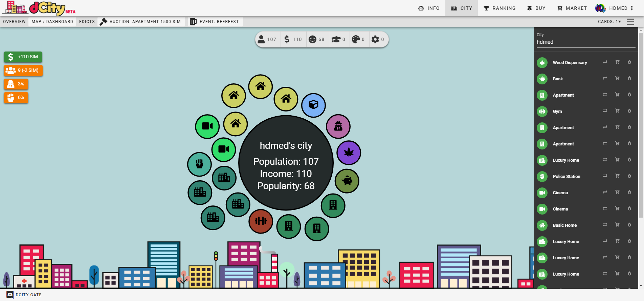Image resolution: width=644 pixels, height=301 pixels.
Task: Click the 'Weed Dispensary' card name
Action: click(x=570, y=63)
